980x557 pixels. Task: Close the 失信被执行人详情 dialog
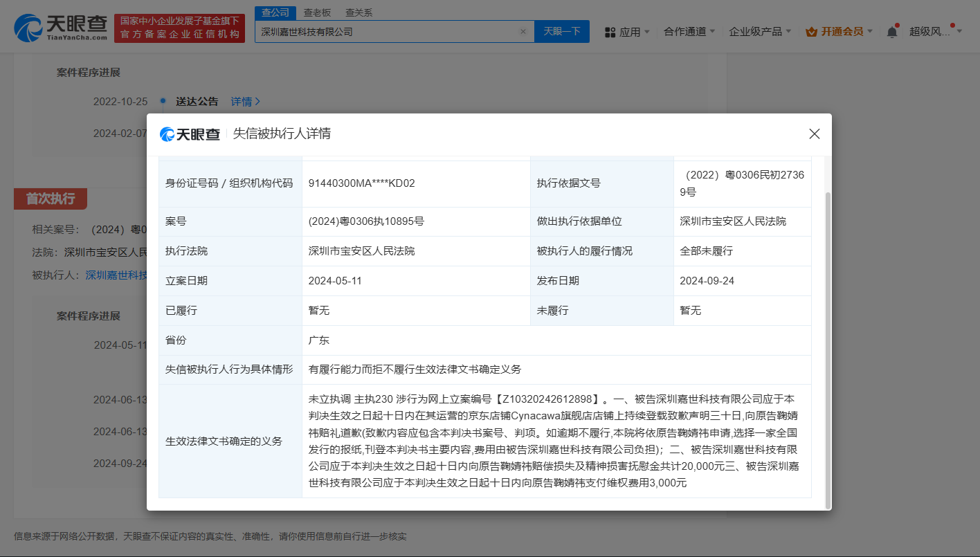click(815, 134)
